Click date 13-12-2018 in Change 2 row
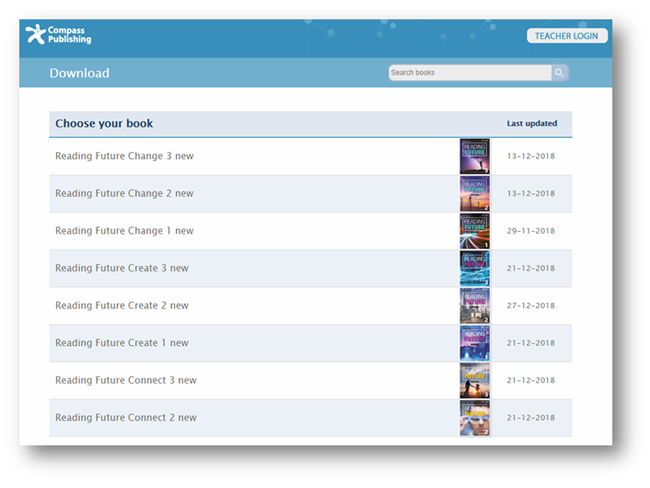This screenshot has width=650, height=488. coord(531,194)
